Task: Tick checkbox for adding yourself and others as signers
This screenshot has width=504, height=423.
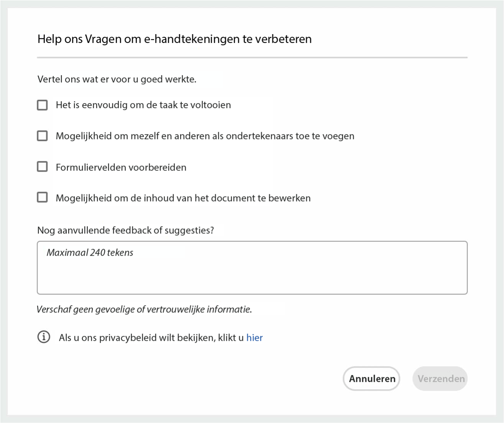Action: click(x=42, y=136)
